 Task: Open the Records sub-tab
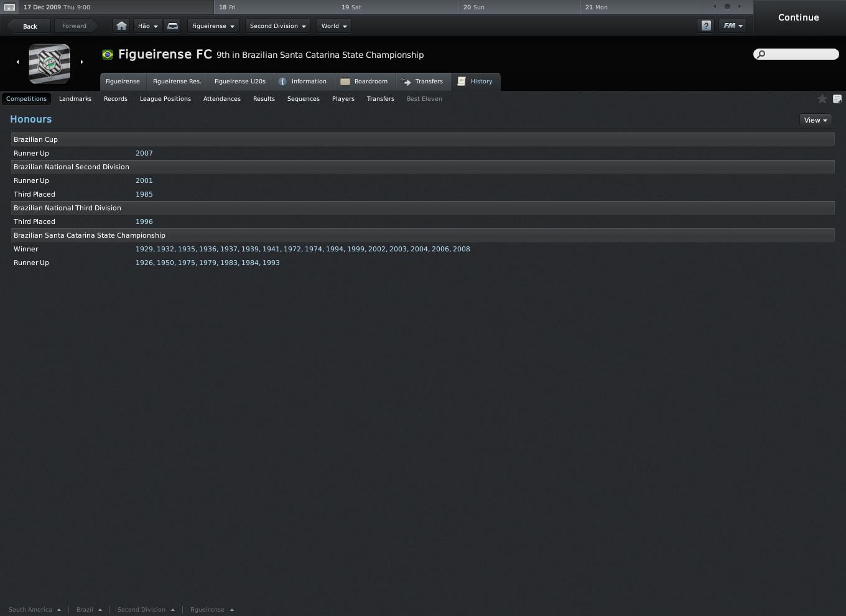click(116, 99)
